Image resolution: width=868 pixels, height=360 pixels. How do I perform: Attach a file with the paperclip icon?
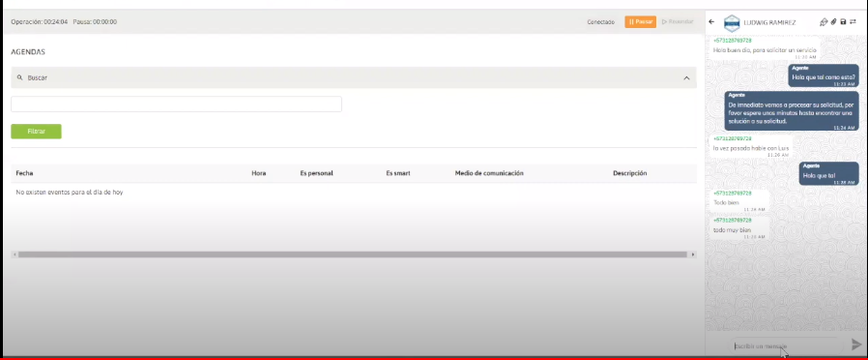pyautogui.click(x=833, y=22)
